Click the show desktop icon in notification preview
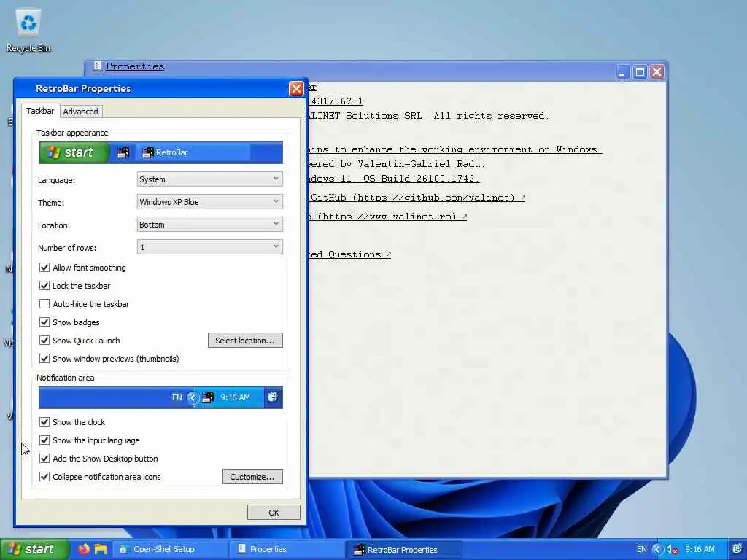747x560 pixels. pyautogui.click(x=273, y=397)
